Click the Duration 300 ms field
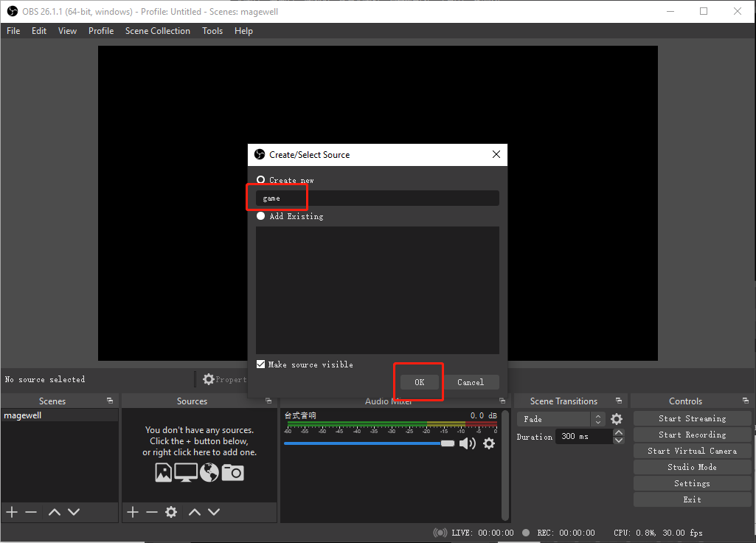The image size is (756, 543). 584,437
